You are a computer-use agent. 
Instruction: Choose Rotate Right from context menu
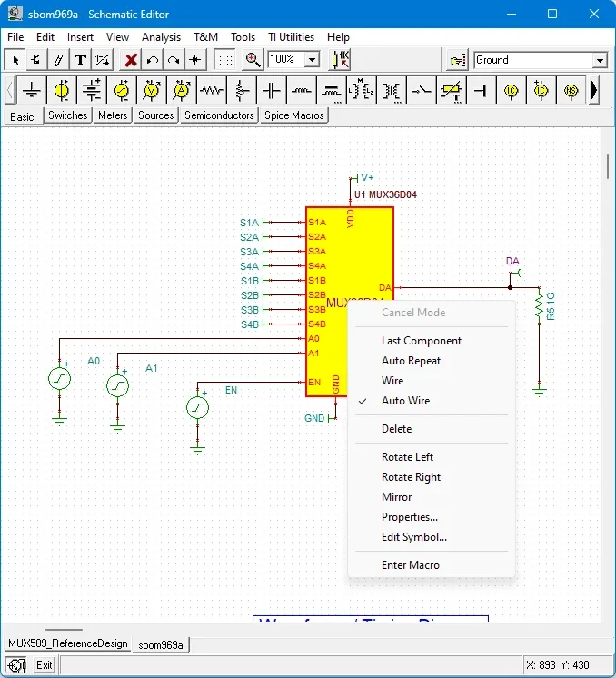coord(431,477)
